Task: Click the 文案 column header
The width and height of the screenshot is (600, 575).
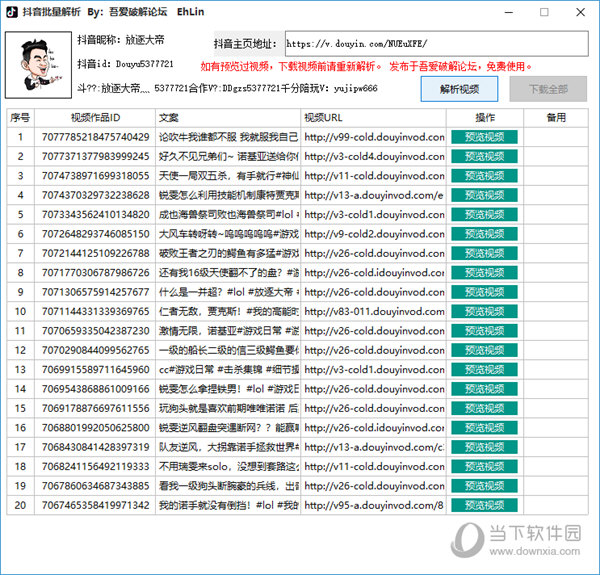Action: click(228, 118)
